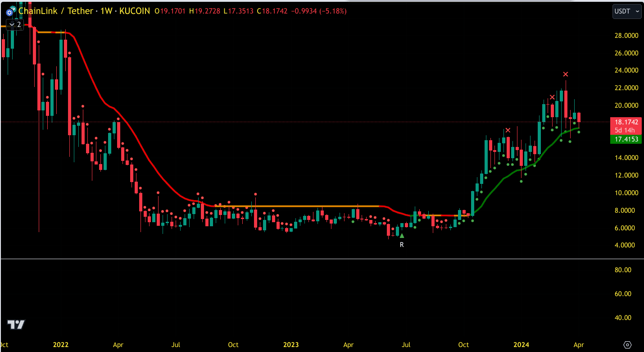
Task: Click the close value C18.1742 in legend
Action: coord(272,11)
